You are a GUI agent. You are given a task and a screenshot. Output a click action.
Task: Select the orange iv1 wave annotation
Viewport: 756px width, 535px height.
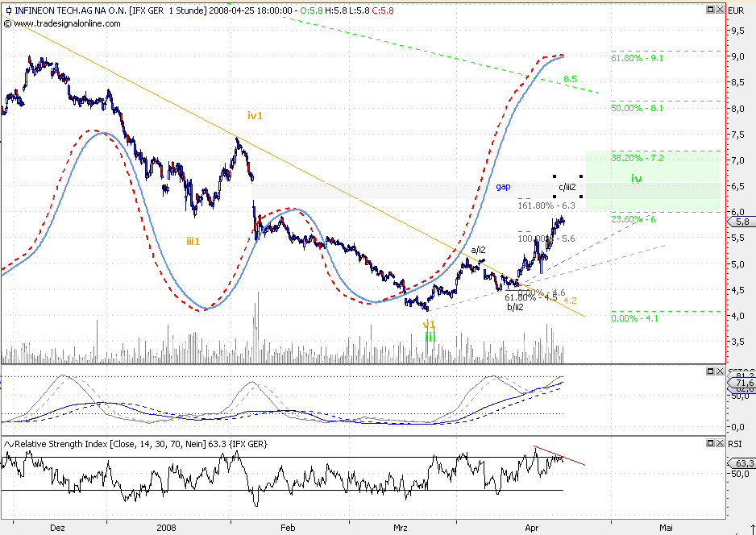point(255,116)
